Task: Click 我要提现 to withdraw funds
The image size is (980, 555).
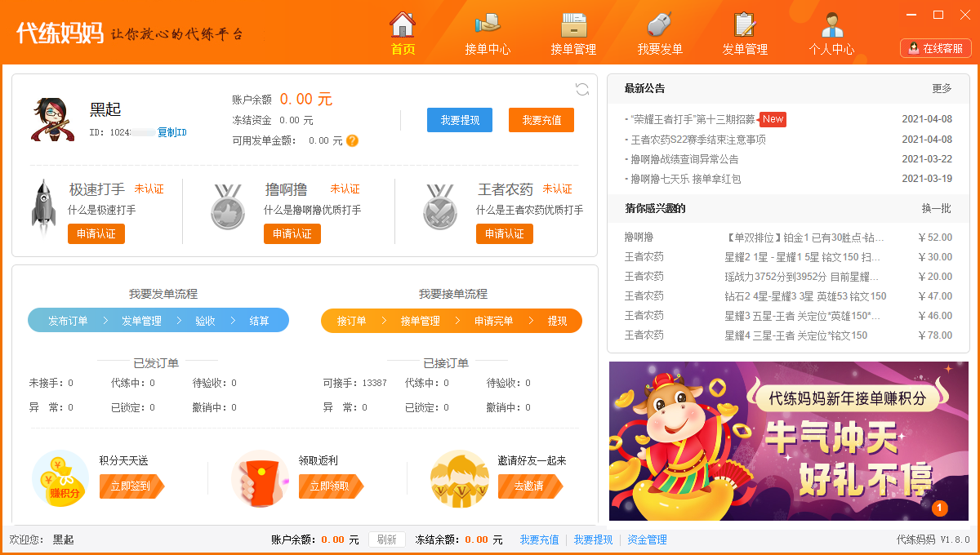Action: (459, 120)
